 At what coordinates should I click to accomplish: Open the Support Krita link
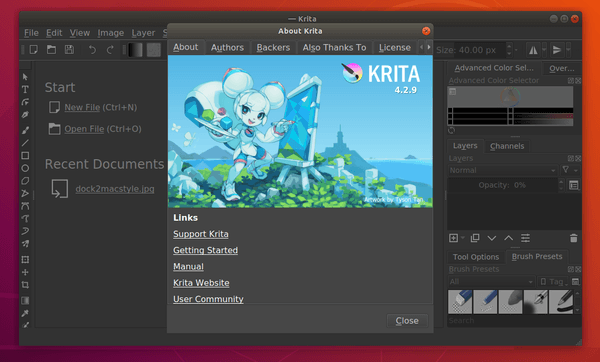pos(201,234)
